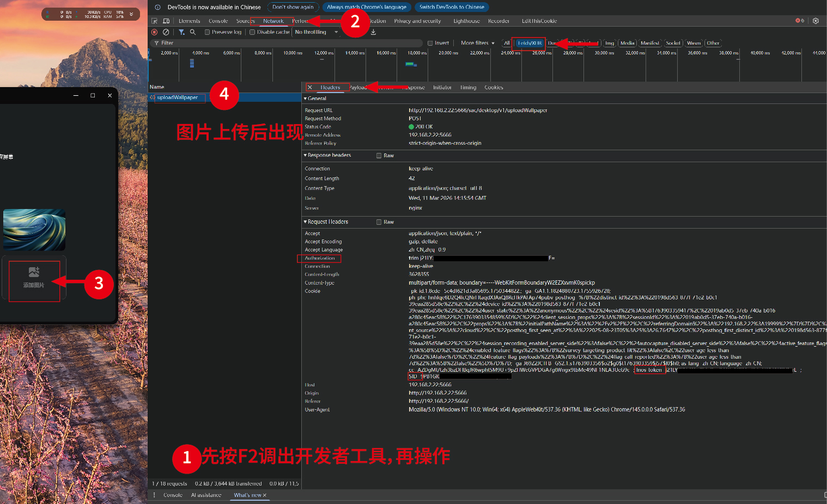
Task: Open network search with the magnifier icon
Action: coord(193,32)
